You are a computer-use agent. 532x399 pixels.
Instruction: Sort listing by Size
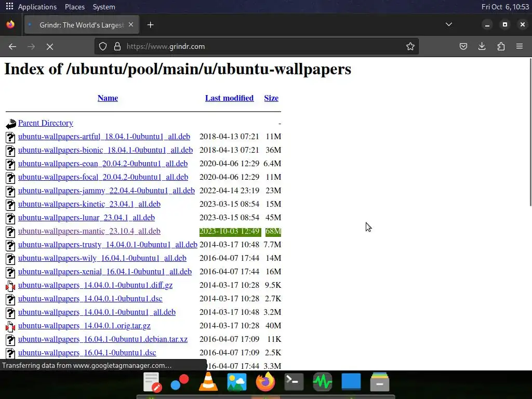(271, 98)
